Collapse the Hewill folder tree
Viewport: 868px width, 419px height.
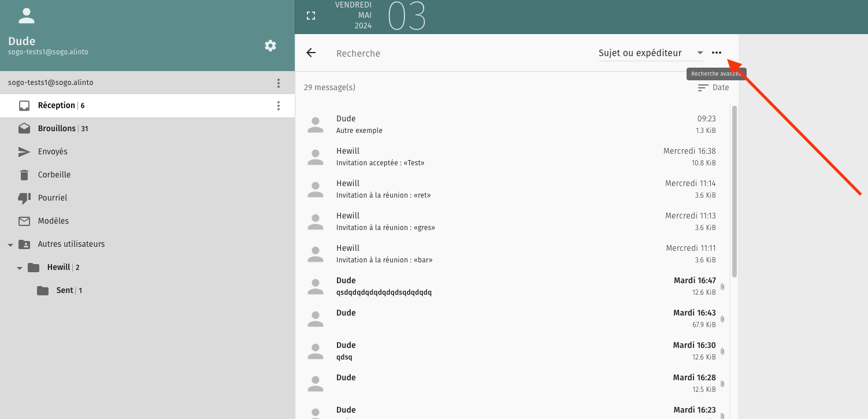pyautogui.click(x=20, y=268)
